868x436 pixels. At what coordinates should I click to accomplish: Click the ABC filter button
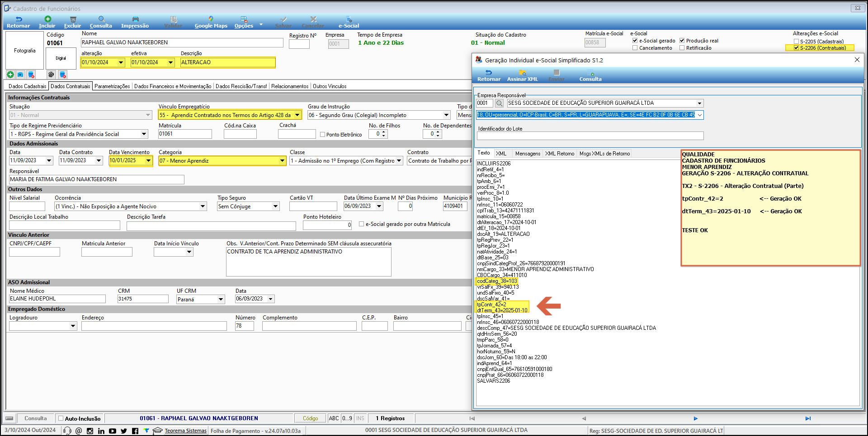tap(334, 418)
